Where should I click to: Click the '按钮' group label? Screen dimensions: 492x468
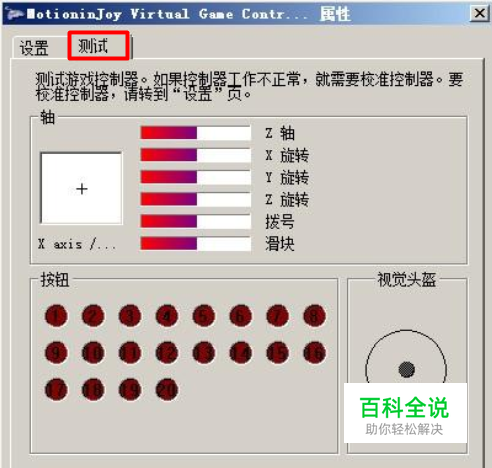[55, 279]
